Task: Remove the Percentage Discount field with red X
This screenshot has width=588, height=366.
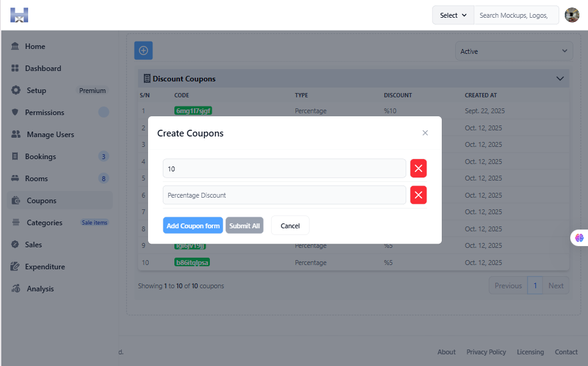Action: point(419,195)
